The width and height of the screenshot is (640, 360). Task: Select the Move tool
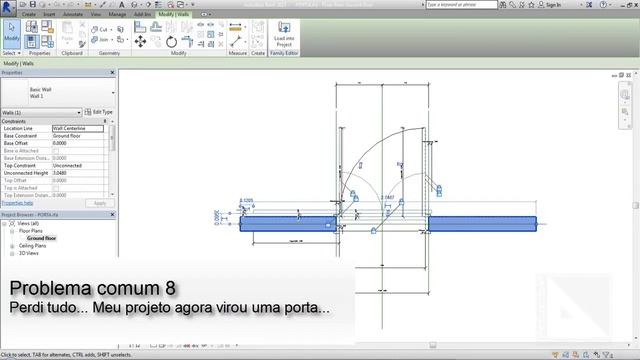tap(140, 42)
